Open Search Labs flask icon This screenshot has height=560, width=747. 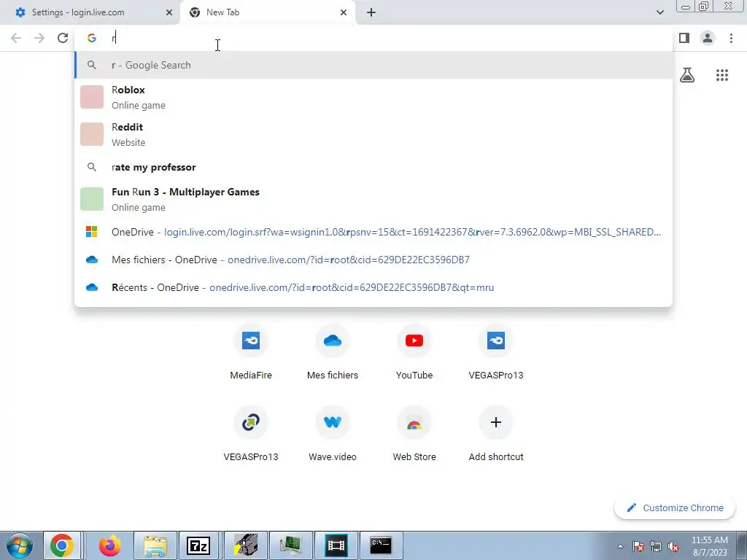point(687,75)
